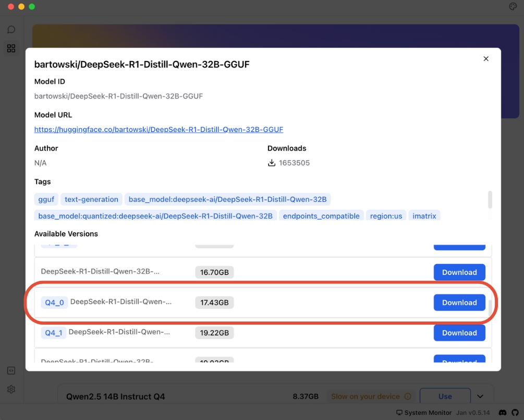Expand chevron next to the Use button

click(x=480, y=397)
